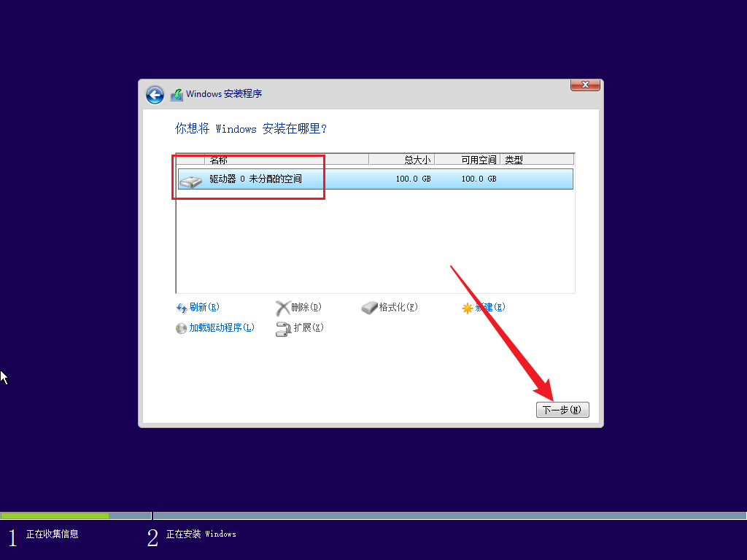Click the orange New star icon
The width and height of the screenshot is (747, 560).
468,308
